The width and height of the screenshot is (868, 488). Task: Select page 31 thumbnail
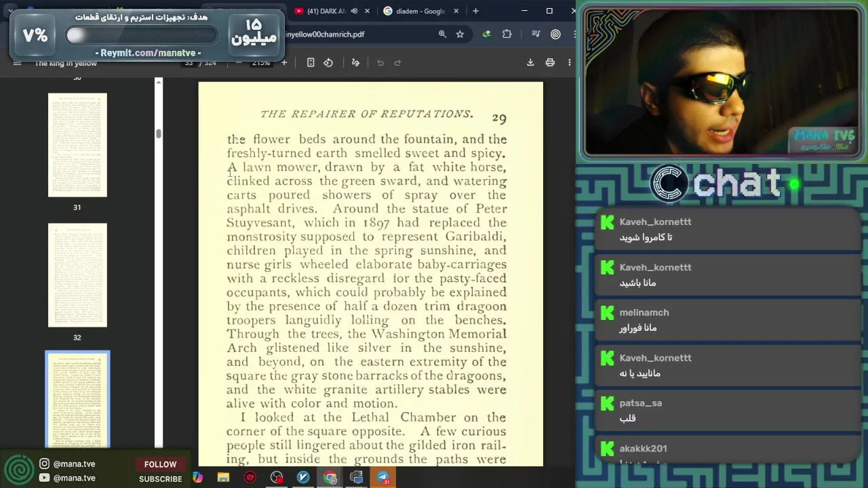[x=77, y=145]
